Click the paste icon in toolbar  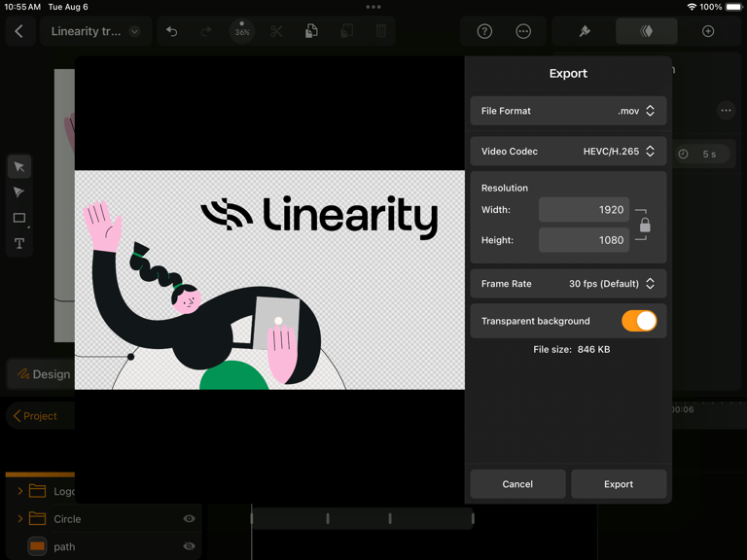[347, 31]
